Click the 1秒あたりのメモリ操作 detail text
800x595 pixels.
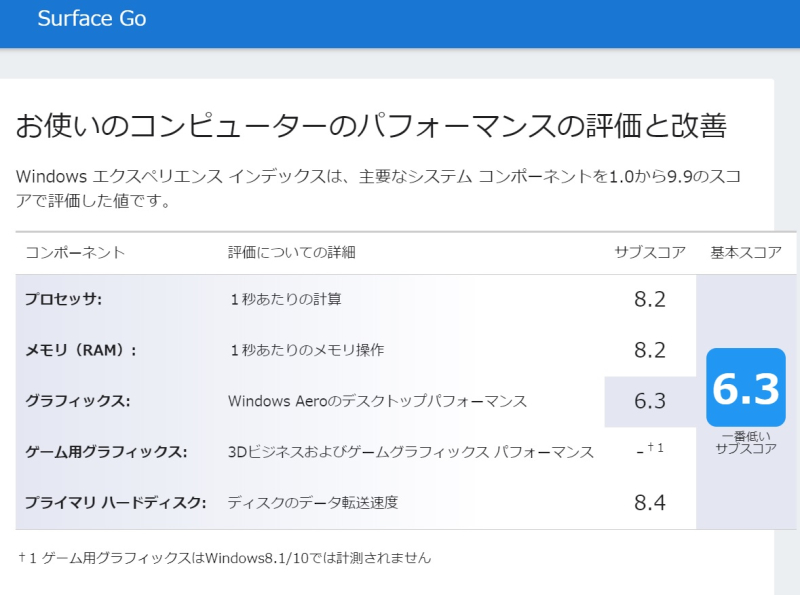307,350
